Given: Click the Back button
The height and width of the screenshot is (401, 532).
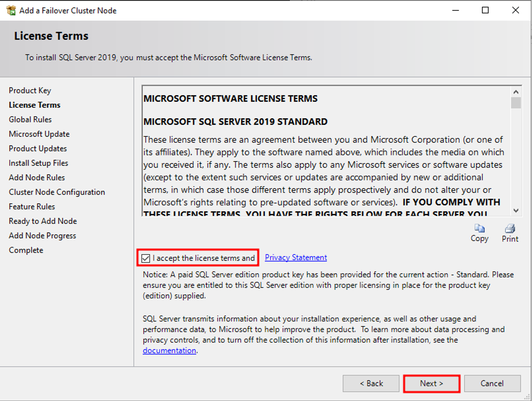Looking at the screenshot, I should click(x=371, y=383).
